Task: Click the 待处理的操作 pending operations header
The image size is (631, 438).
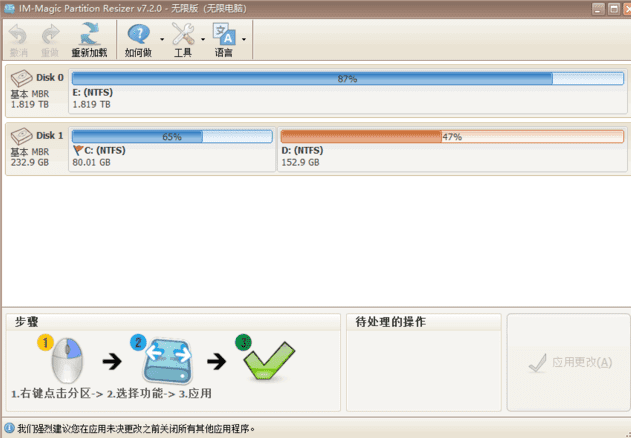Action: pos(390,322)
